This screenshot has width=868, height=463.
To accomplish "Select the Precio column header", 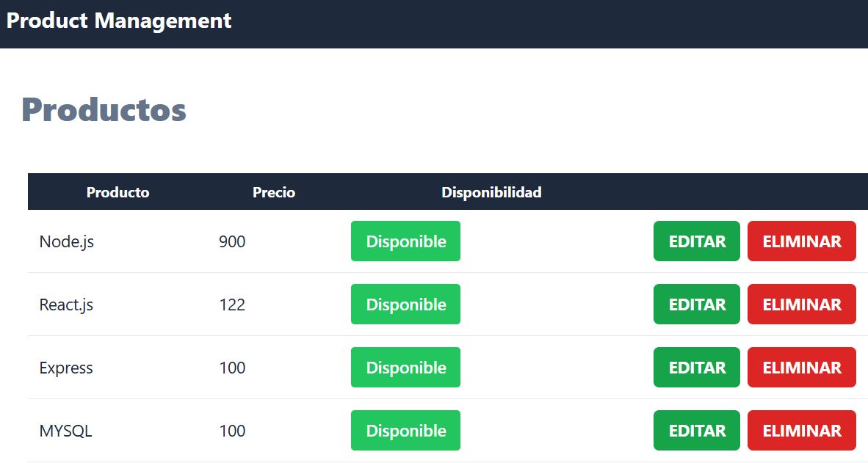I will click(274, 192).
